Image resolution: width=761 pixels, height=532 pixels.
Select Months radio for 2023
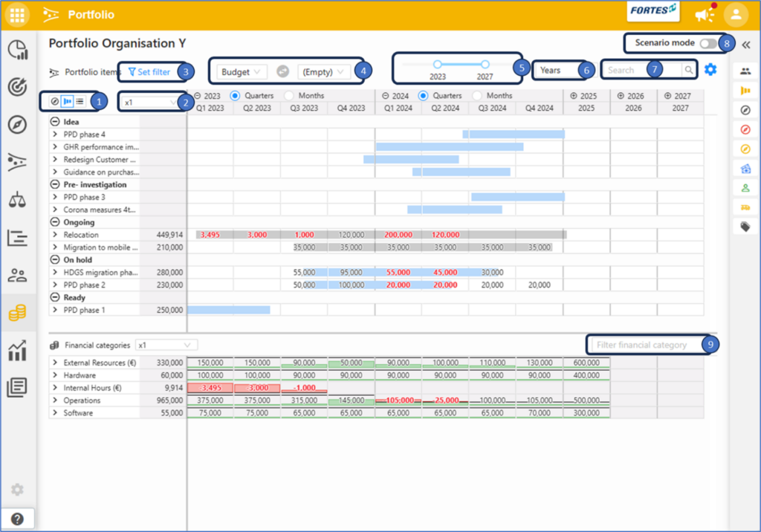click(x=289, y=96)
